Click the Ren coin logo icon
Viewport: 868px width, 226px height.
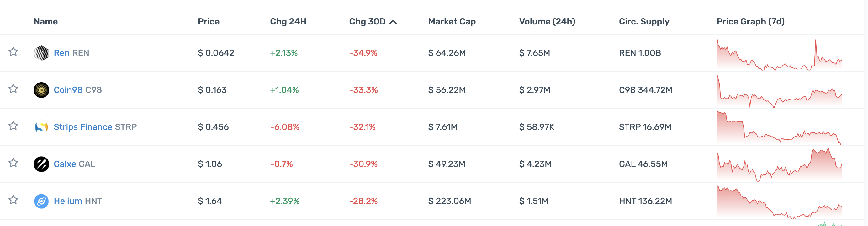(x=41, y=53)
